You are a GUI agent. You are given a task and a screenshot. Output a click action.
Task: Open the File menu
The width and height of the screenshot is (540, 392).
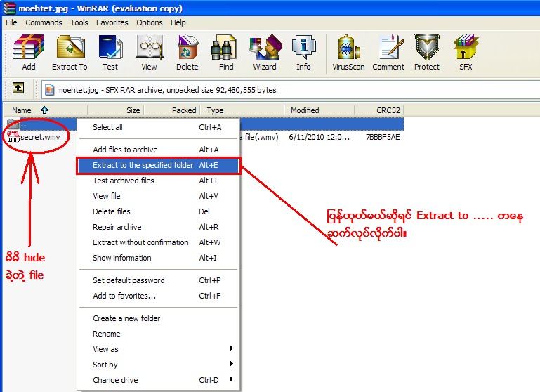click(x=11, y=22)
